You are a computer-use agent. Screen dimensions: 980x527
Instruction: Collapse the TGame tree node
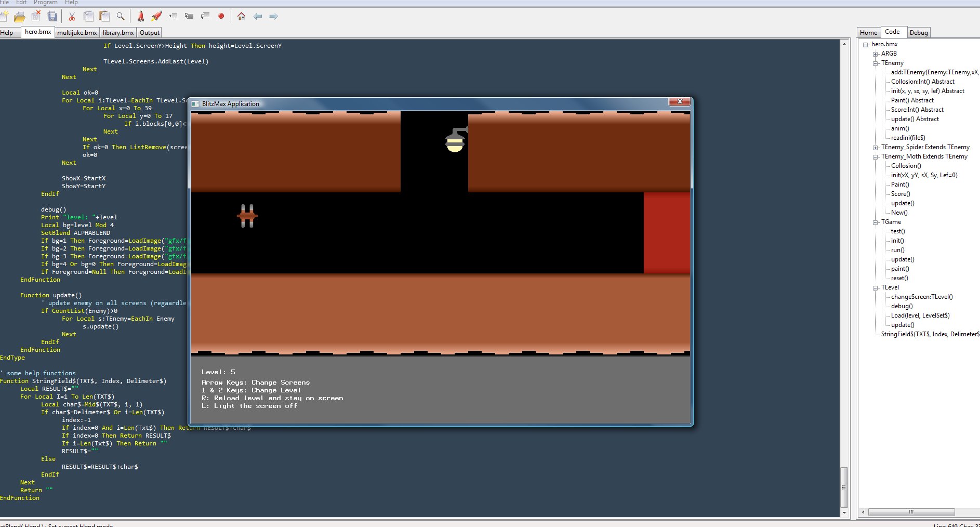[876, 222]
